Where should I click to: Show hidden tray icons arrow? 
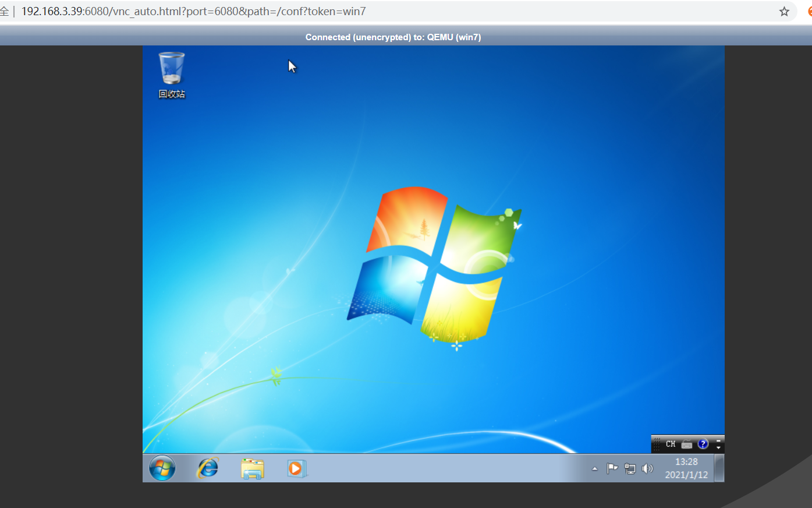(x=594, y=468)
